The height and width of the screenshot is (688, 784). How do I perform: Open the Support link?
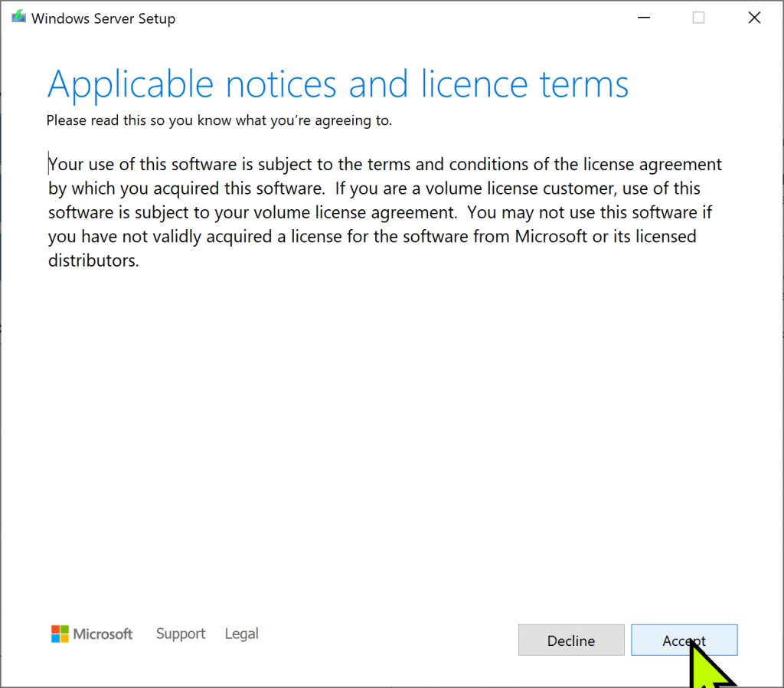[x=181, y=634]
